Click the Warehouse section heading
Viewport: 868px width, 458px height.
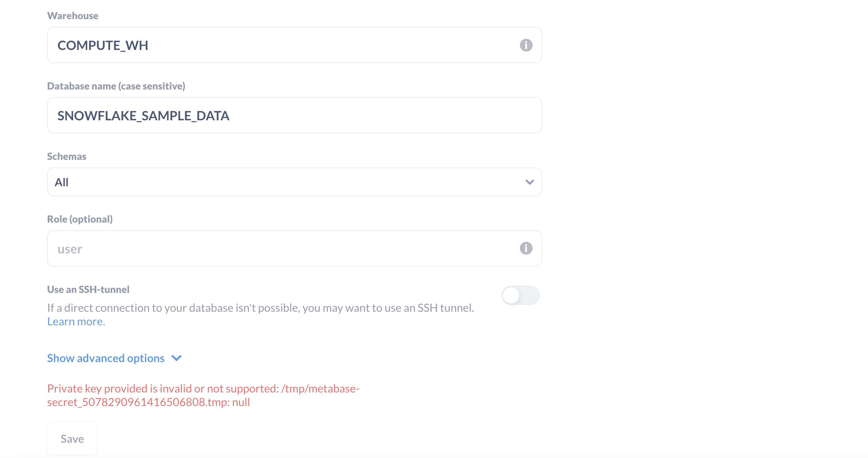click(72, 16)
